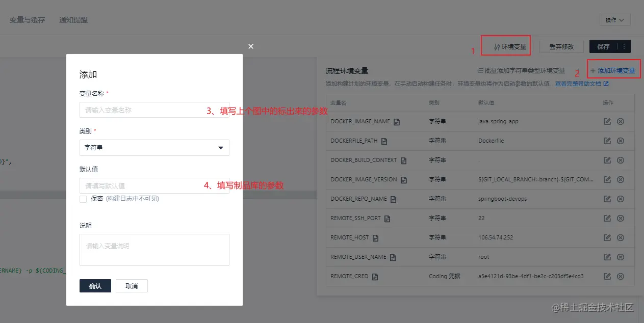Click the 丢弃修改 button

click(561, 46)
